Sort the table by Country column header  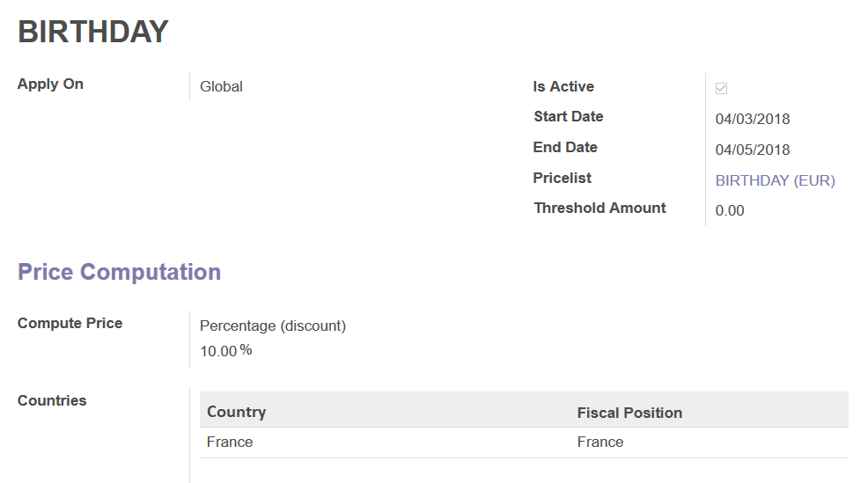pyautogui.click(x=237, y=412)
